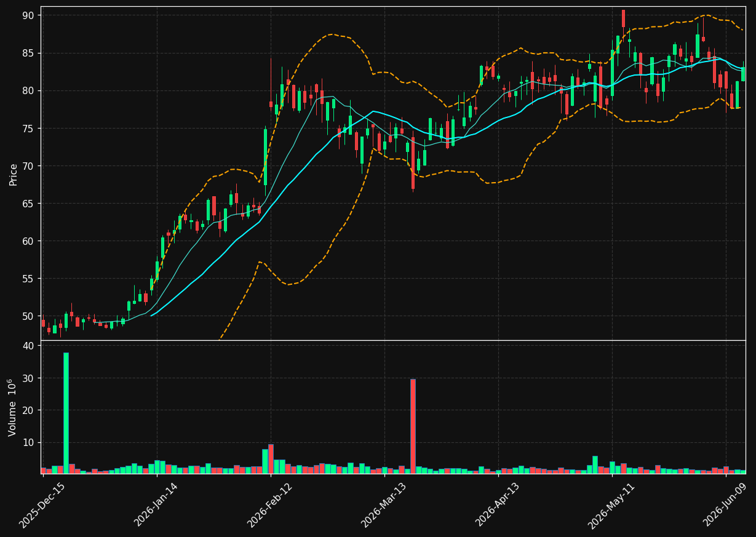Click the tallest green volume bar near 38 million
This screenshot has width=756, height=537.
click(66, 413)
